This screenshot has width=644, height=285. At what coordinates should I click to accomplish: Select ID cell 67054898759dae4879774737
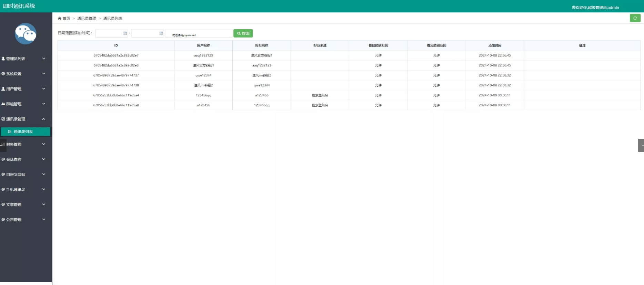116,75
